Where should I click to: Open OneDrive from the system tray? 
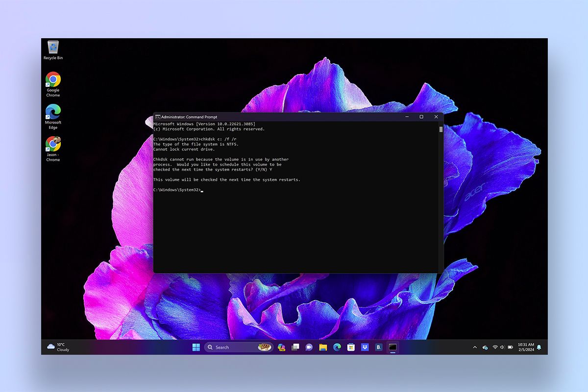(x=485, y=347)
